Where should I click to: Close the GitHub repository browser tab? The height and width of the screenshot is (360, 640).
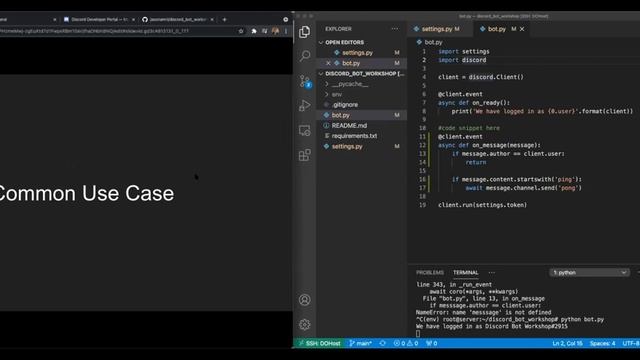point(212,19)
